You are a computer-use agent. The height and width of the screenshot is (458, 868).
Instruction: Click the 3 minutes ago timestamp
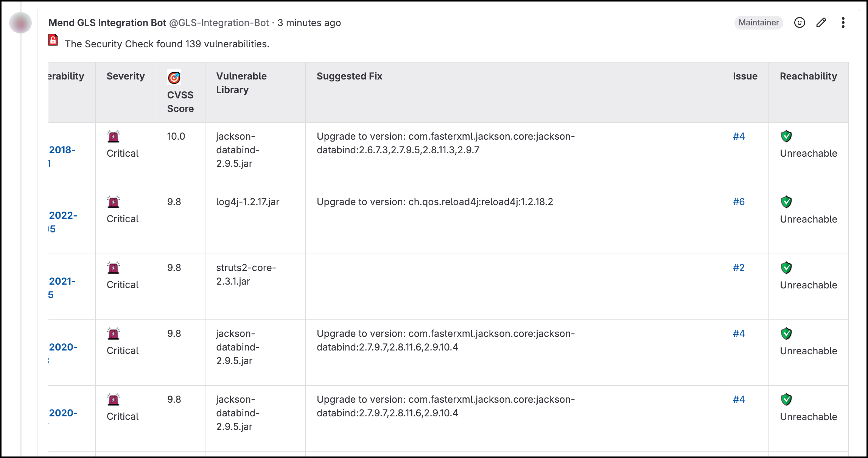point(309,23)
